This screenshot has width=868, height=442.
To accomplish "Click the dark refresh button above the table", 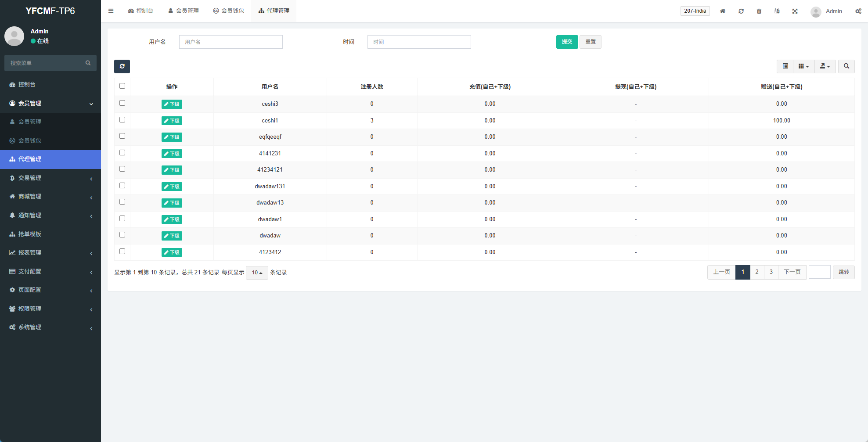I will [122, 66].
